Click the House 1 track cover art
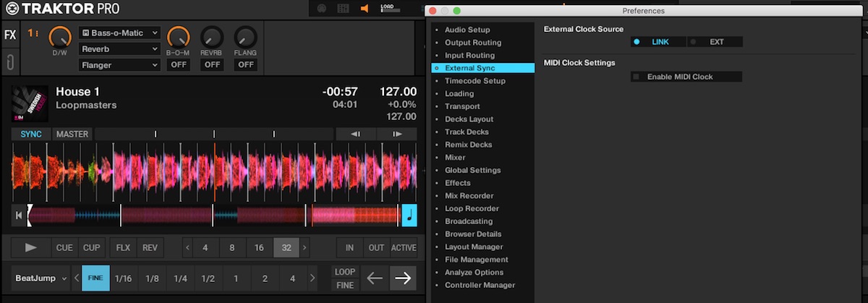868x303 pixels. pos(30,103)
